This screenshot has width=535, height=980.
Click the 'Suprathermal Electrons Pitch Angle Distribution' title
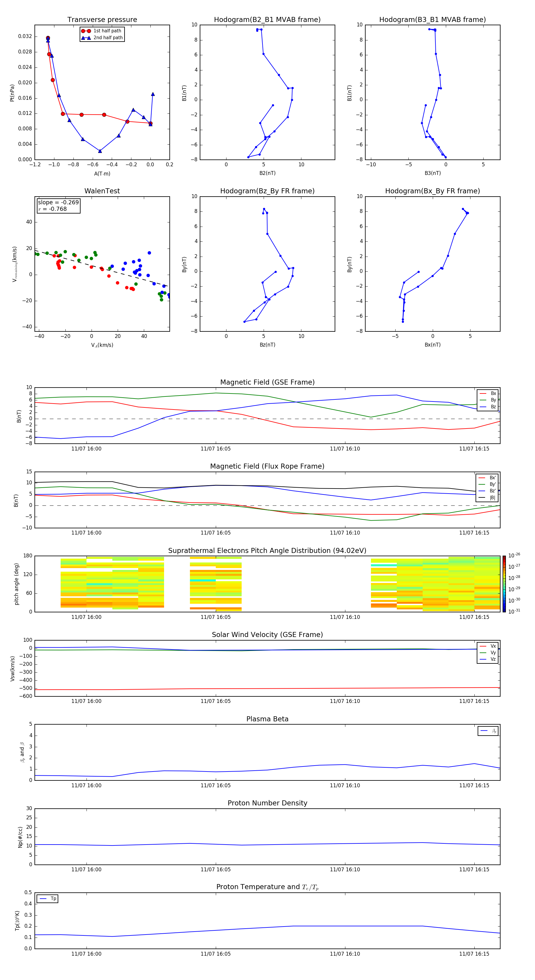267,551
